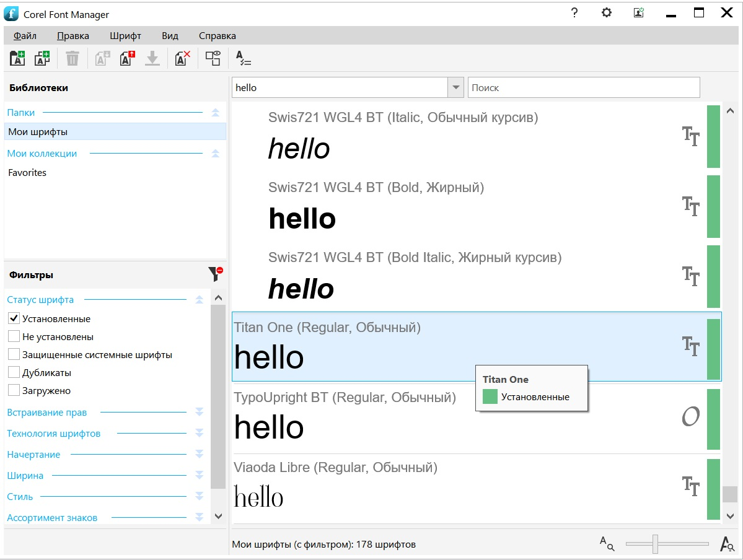Click the OpenType icon in TypoUpright BT row
Image resolution: width=743 pixels, height=560 pixels.
pyautogui.click(x=690, y=417)
